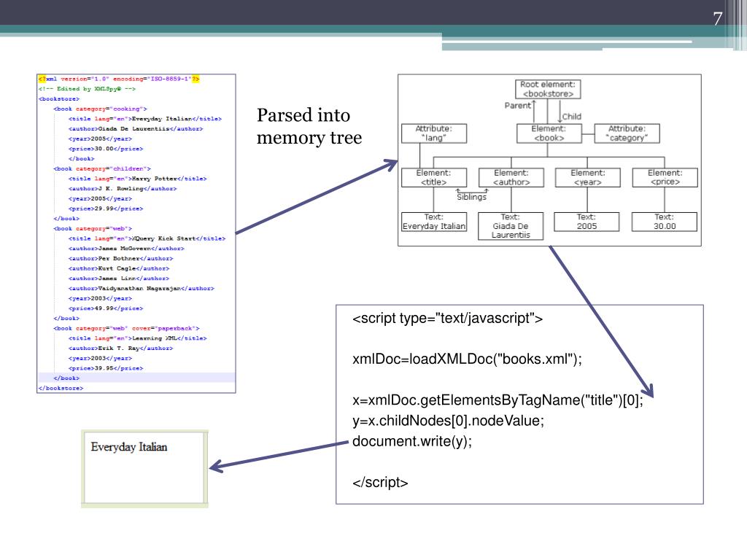This screenshot has height=560, width=747.
Task: Click the 'Parsed into memory tree' caption
Action: pyautogui.click(x=309, y=126)
